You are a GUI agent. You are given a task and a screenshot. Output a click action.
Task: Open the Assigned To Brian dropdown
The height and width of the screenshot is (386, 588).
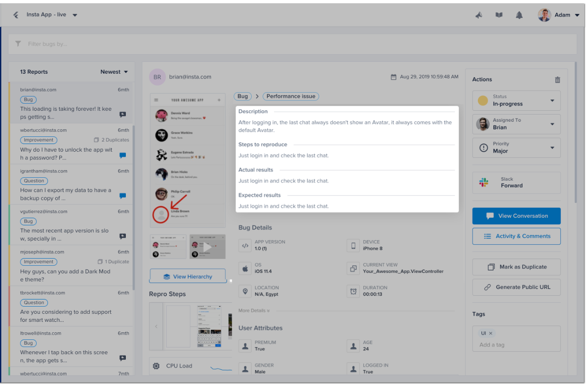coord(516,124)
